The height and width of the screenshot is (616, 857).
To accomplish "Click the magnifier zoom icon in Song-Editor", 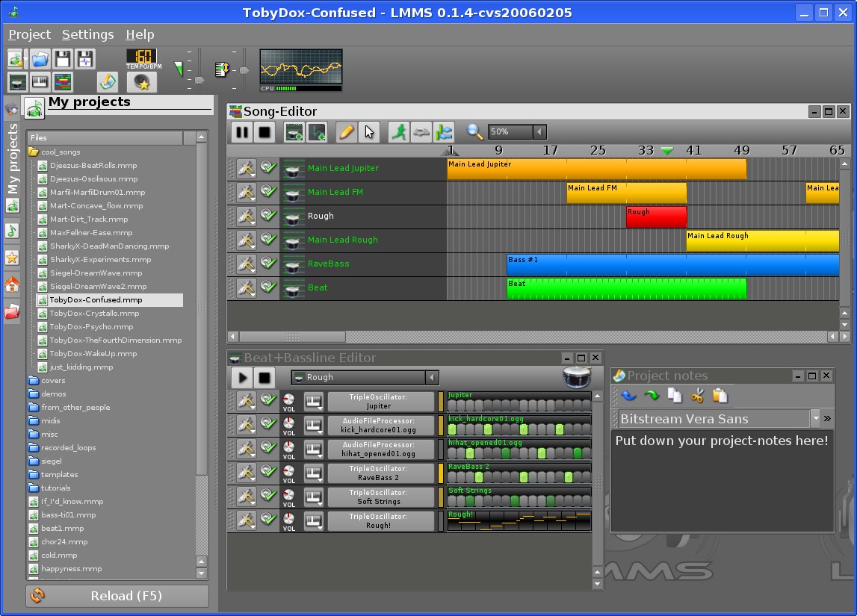I will tap(474, 131).
